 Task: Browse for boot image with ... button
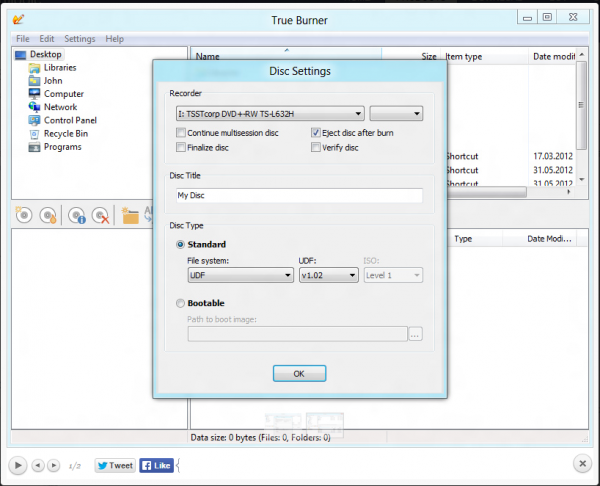pos(416,334)
